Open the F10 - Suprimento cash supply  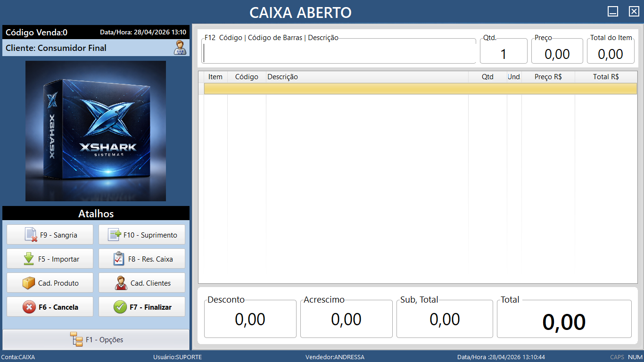[x=142, y=235]
